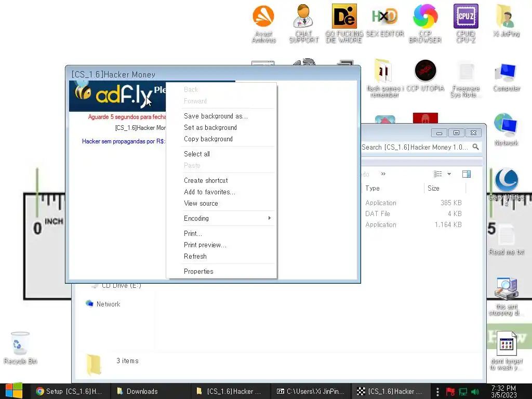Image resolution: width=532 pixels, height=399 pixels.
Task: Choose Print preview... entry
Action: (x=221, y=245)
